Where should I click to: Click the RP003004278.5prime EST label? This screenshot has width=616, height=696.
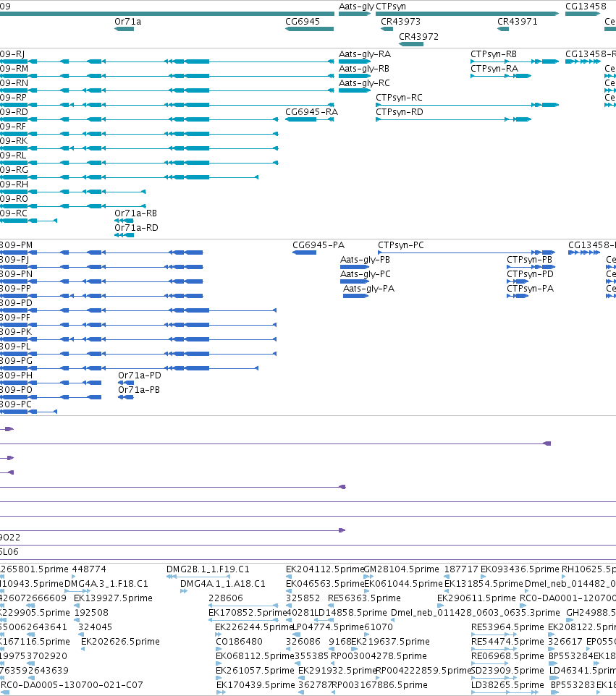point(379,656)
